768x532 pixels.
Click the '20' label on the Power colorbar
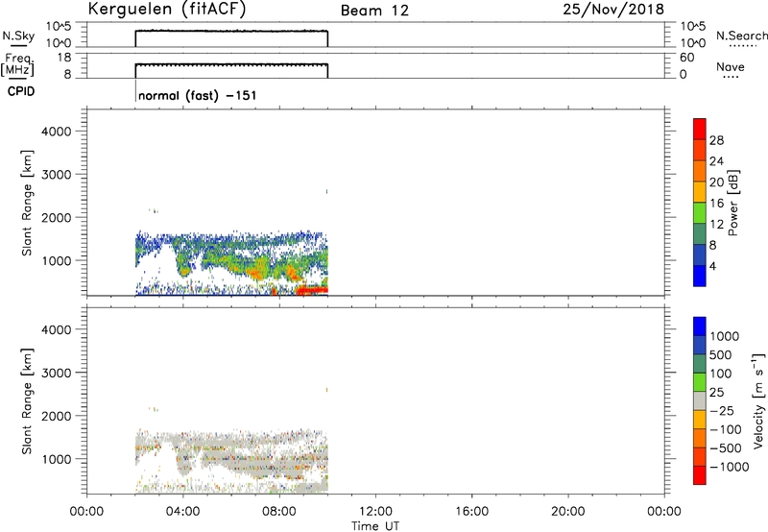(716, 182)
